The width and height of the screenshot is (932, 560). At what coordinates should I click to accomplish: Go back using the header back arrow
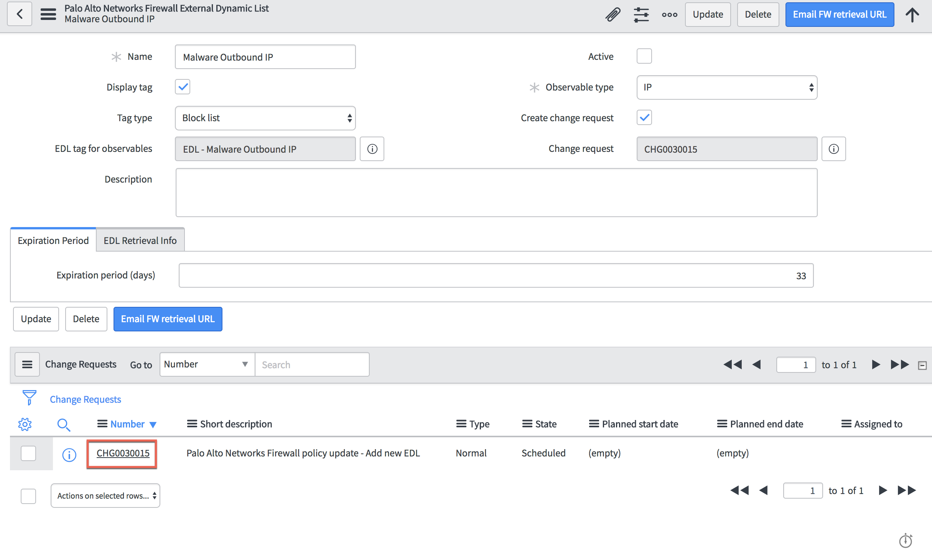20,14
